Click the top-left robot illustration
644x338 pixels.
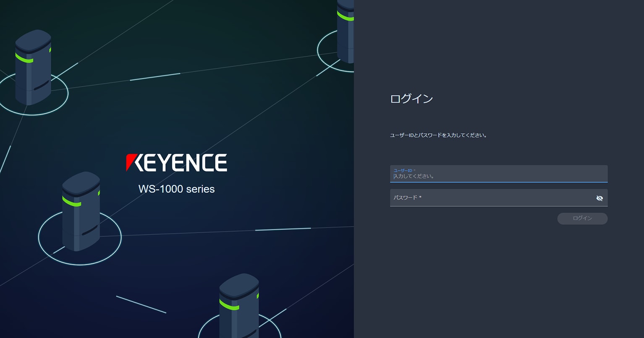(33, 65)
